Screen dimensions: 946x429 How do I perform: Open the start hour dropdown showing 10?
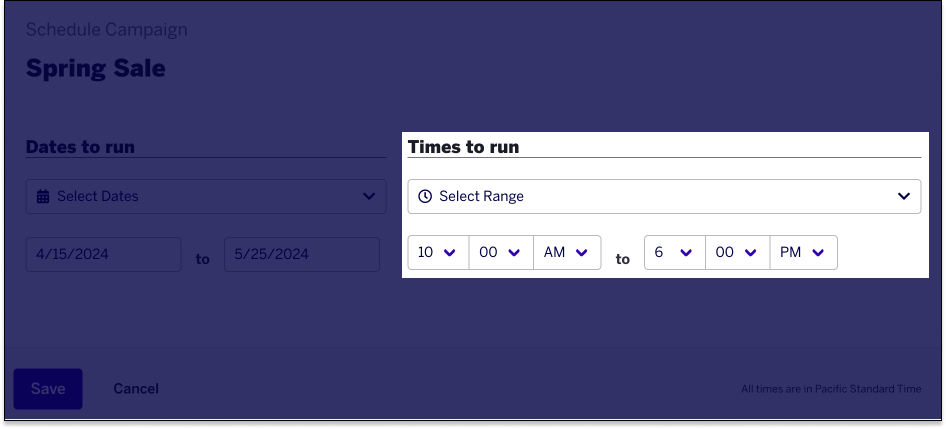click(x=439, y=252)
